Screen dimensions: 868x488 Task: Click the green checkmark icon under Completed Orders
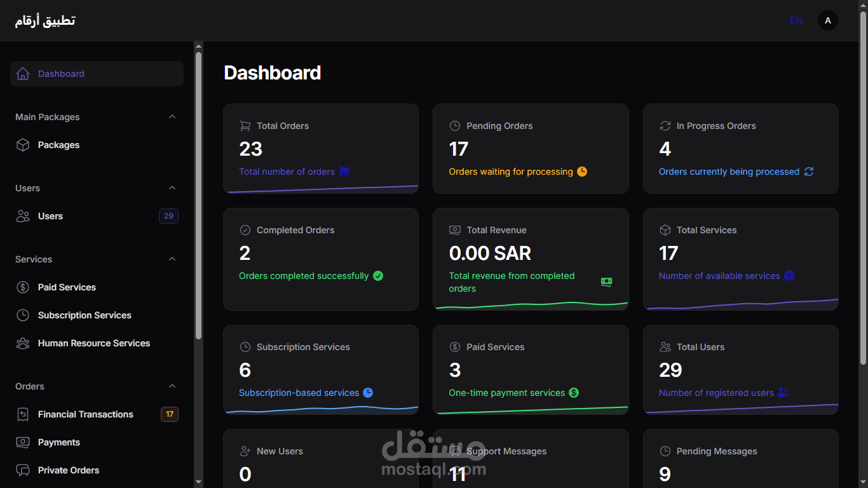(378, 276)
